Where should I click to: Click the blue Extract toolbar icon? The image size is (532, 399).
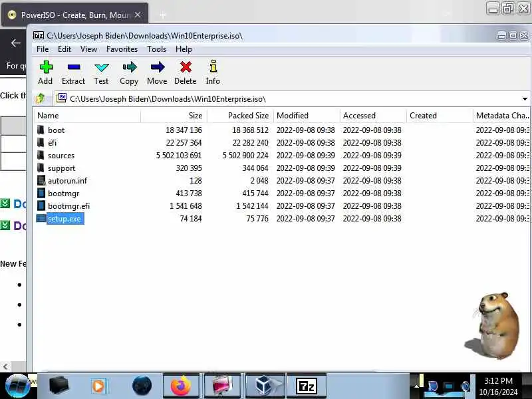(74, 67)
